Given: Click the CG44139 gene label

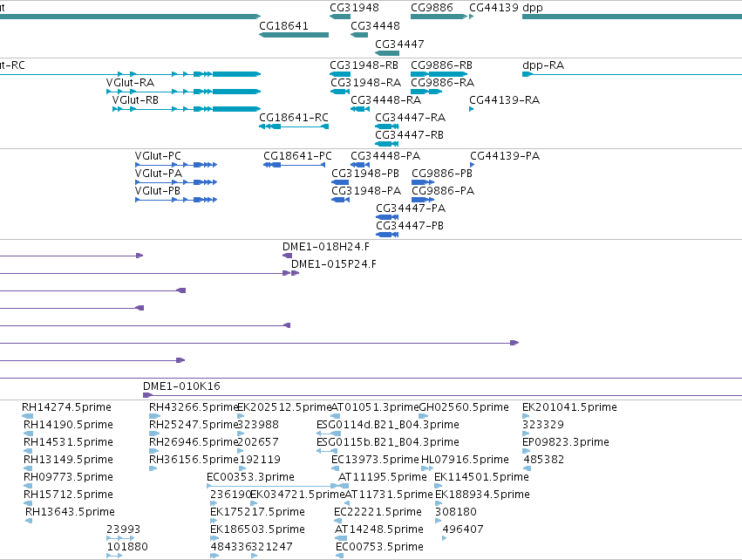Looking at the screenshot, I should click(x=494, y=8).
